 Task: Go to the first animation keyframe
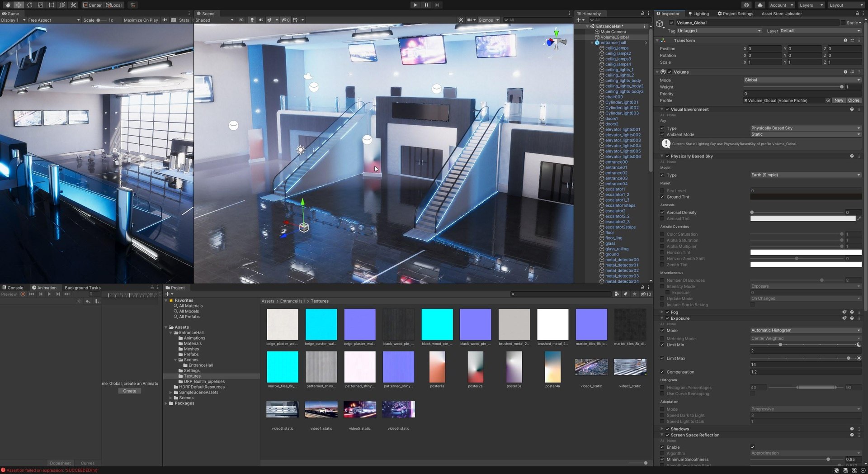click(32, 294)
